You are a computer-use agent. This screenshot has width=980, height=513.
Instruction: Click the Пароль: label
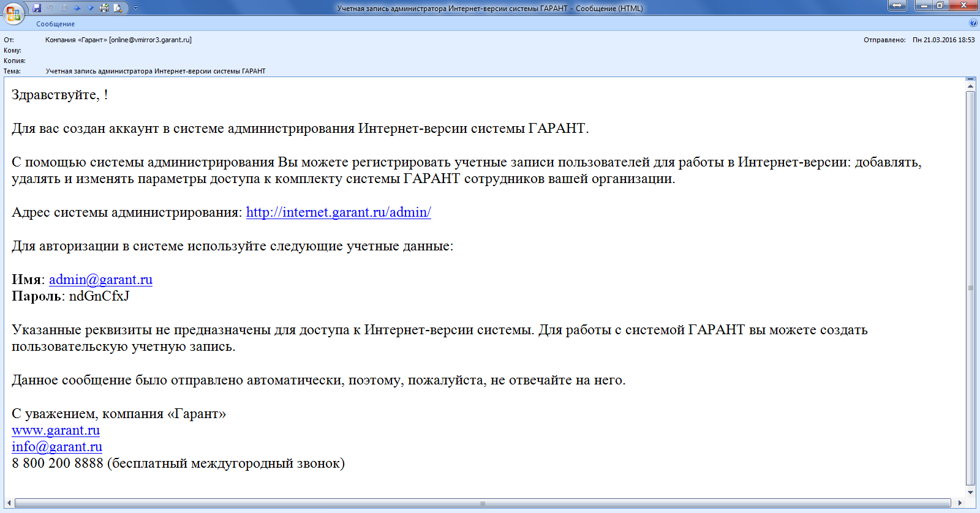(x=38, y=296)
